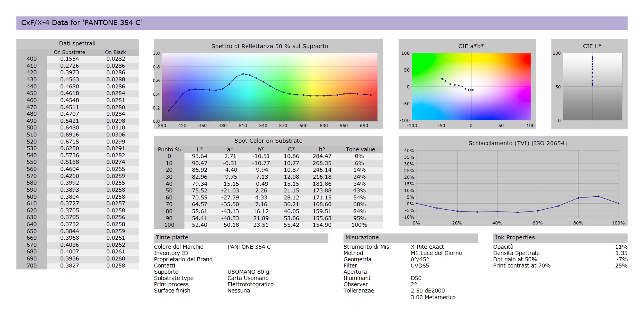Click the 'Ink Properties' section header
Image resolution: width=644 pixels, height=332 pixels.
[x=514, y=237]
